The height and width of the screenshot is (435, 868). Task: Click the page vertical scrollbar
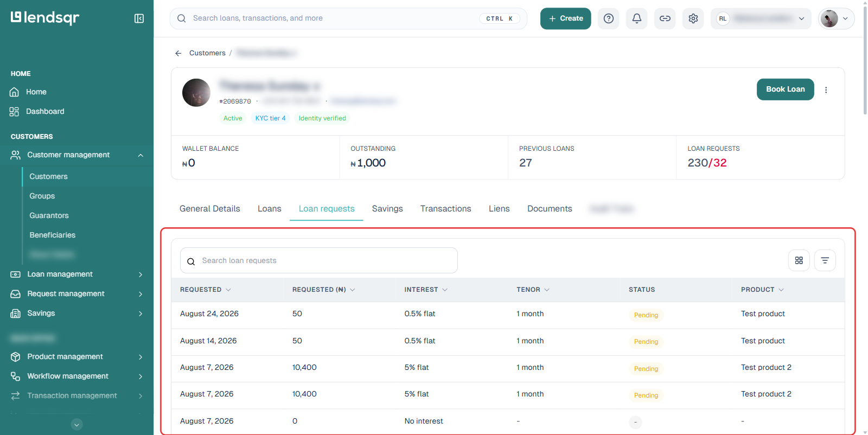(x=865, y=60)
